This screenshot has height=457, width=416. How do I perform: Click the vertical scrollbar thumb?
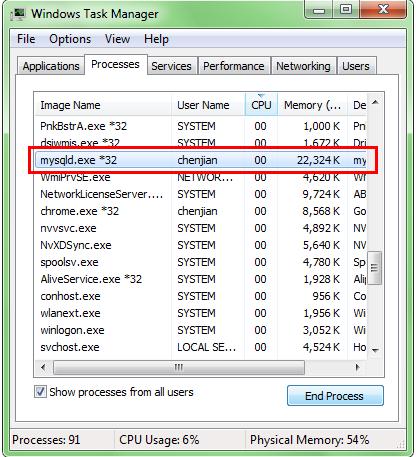click(374, 267)
